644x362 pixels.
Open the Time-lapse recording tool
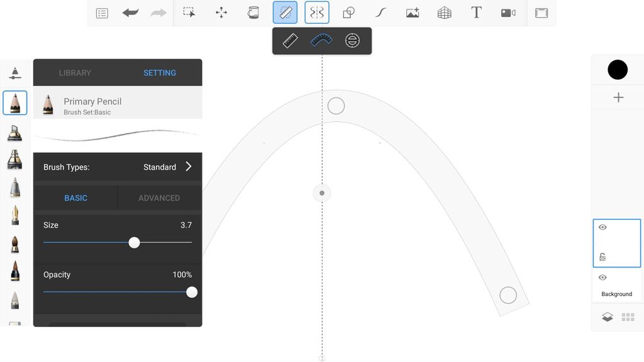coord(508,12)
